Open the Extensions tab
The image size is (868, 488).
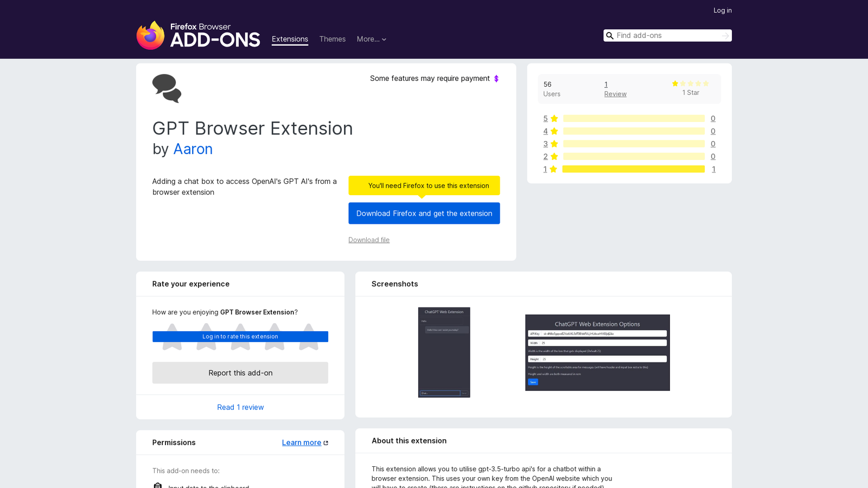coord(290,39)
